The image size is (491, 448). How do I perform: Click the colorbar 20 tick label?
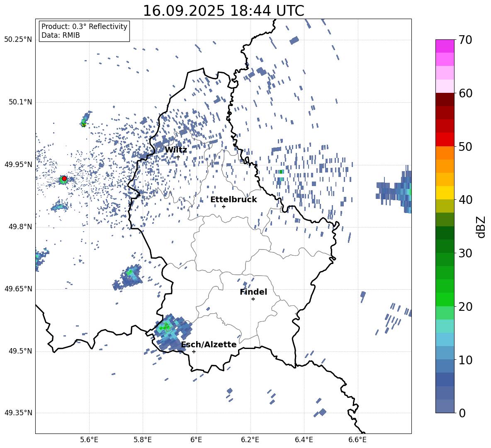click(465, 307)
